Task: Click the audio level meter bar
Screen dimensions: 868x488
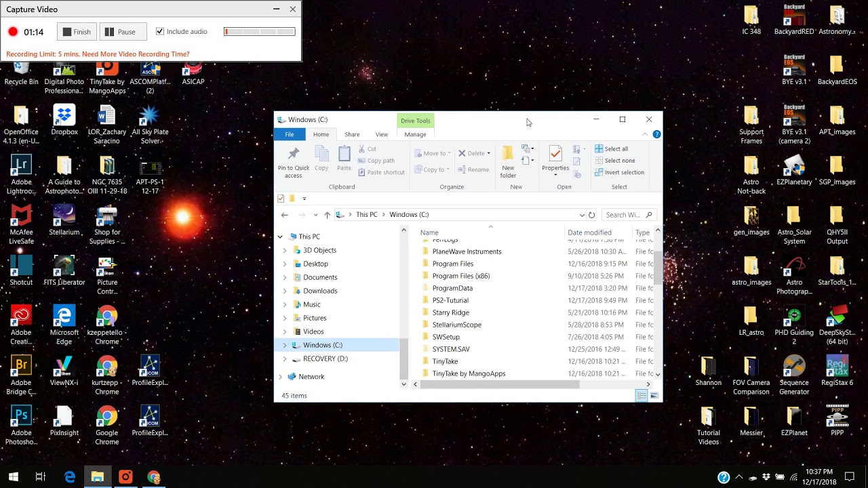Action: [x=260, y=32]
